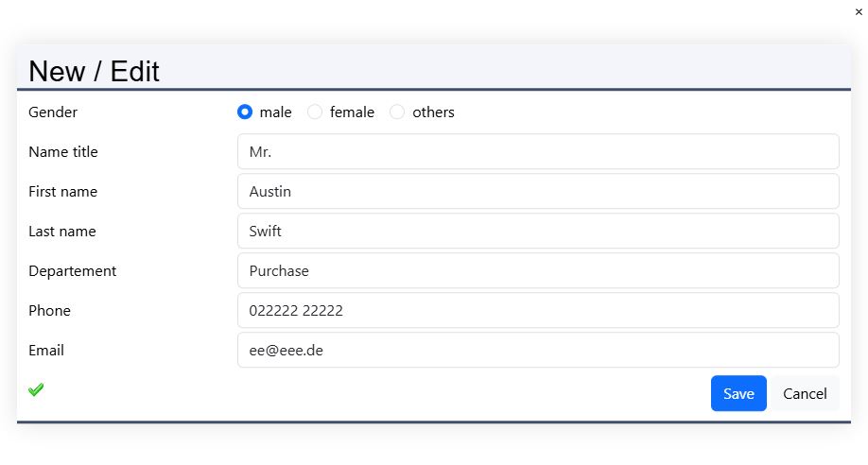Pick the others gender radio button

click(x=397, y=112)
